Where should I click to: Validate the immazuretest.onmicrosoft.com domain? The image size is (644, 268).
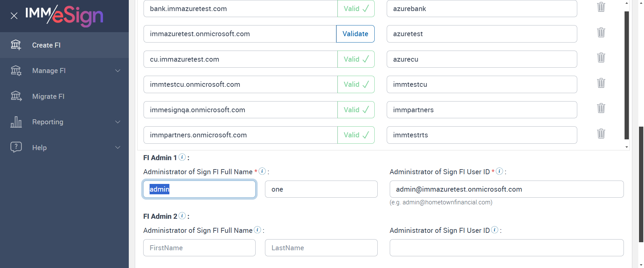point(355,34)
